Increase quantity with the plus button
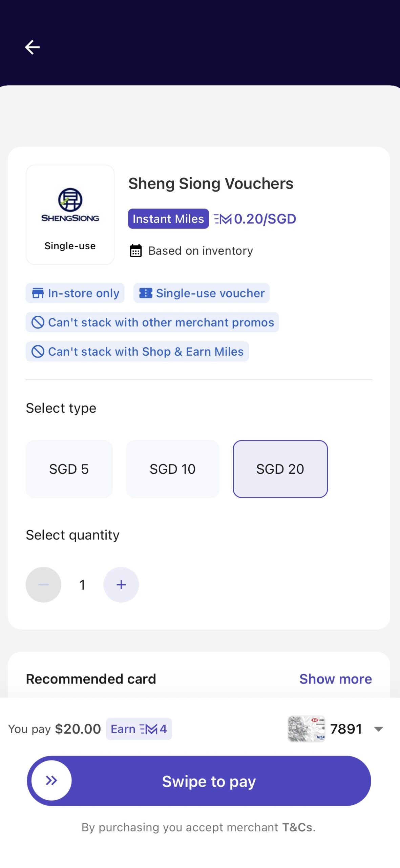 click(x=121, y=585)
